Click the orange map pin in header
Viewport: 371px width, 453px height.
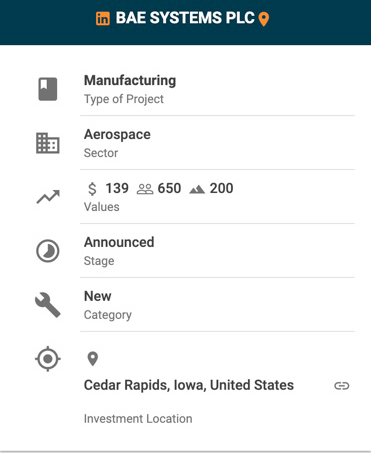(264, 19)
